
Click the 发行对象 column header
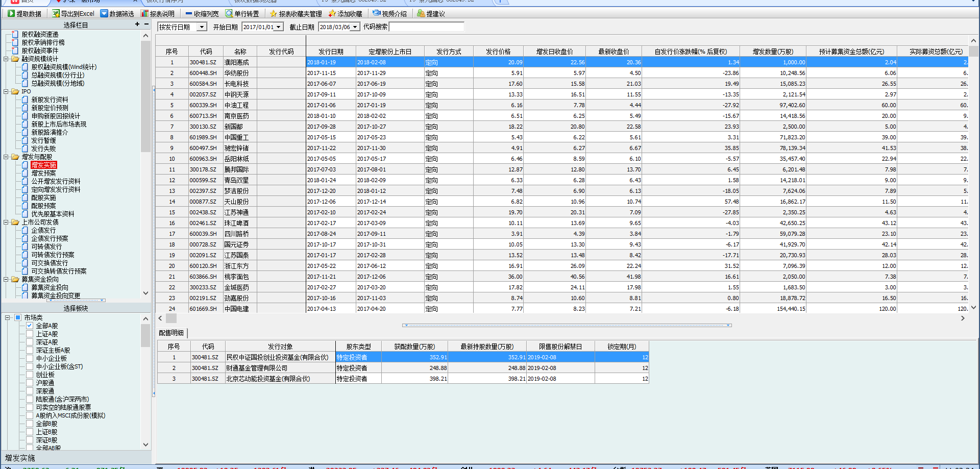(x=280, y=347)
